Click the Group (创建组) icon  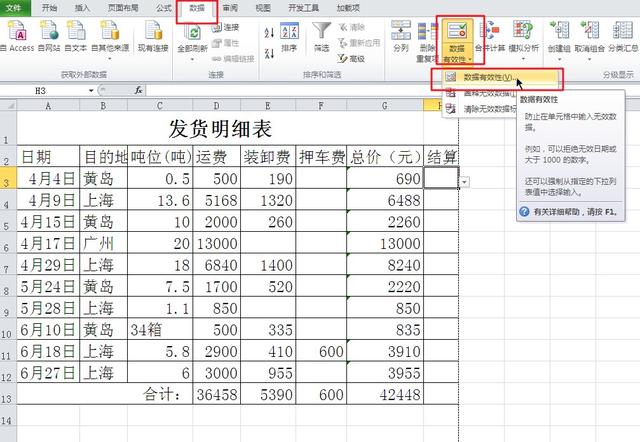point(559,31)
